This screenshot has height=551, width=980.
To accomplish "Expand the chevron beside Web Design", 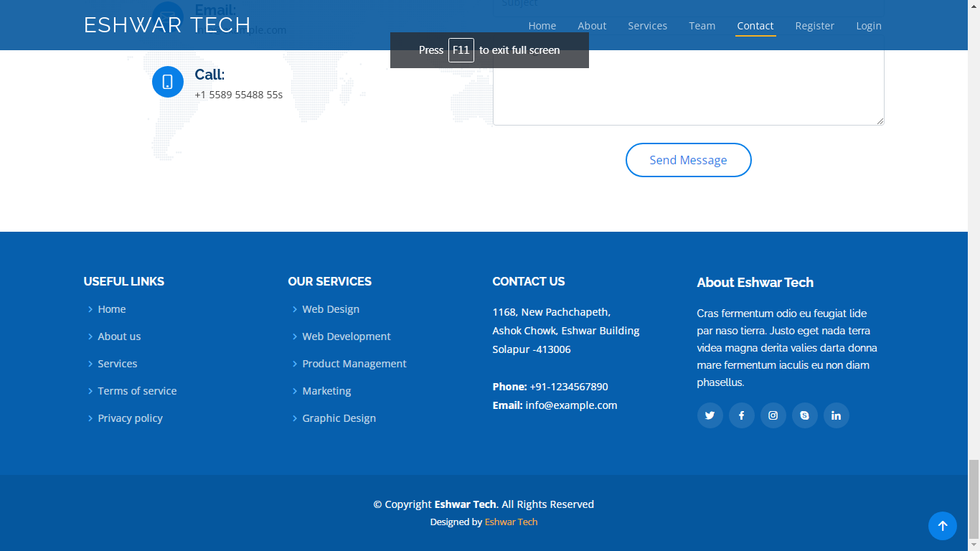I will (x=294, y=309).
